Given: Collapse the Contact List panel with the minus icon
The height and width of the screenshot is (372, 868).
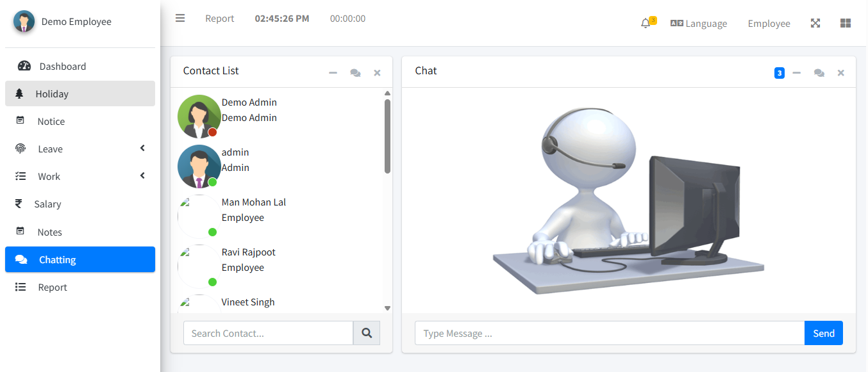Looking at the screenshot, I should pos(333,73).
